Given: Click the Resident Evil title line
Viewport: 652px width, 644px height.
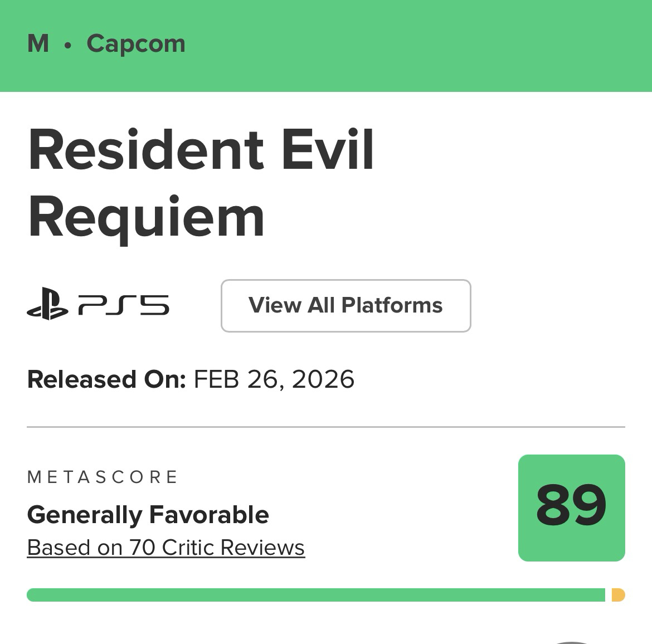Looking at the screenshot, I should (201, 150).
